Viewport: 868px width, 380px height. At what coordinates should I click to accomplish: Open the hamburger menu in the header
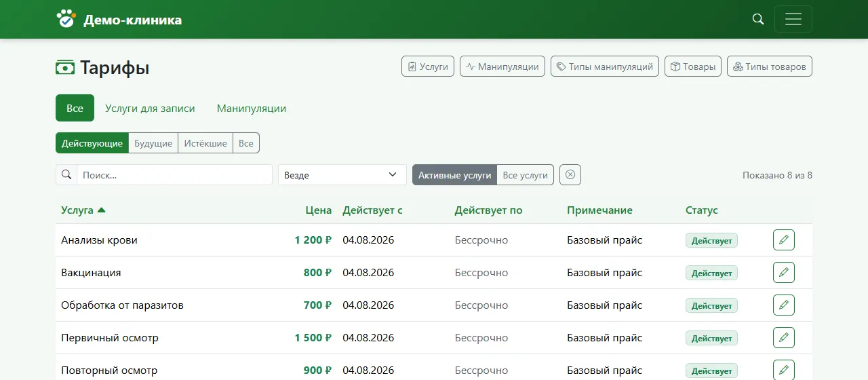click(x=793, y=19)
